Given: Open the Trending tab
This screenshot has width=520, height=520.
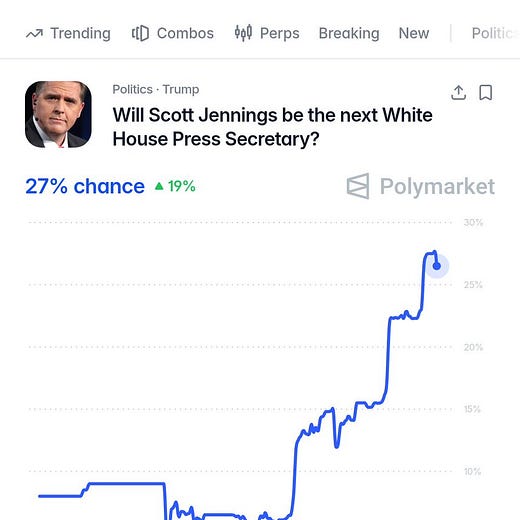Looking at the screenshot, I should pos(68,33).
